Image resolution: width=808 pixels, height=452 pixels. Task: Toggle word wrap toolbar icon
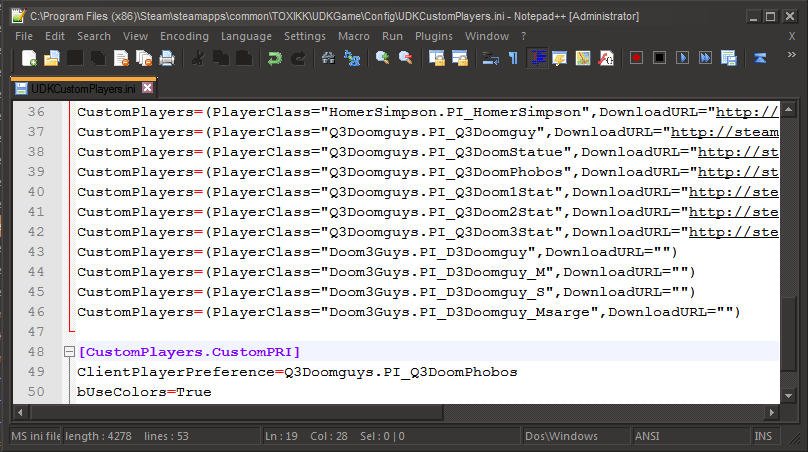490,58
